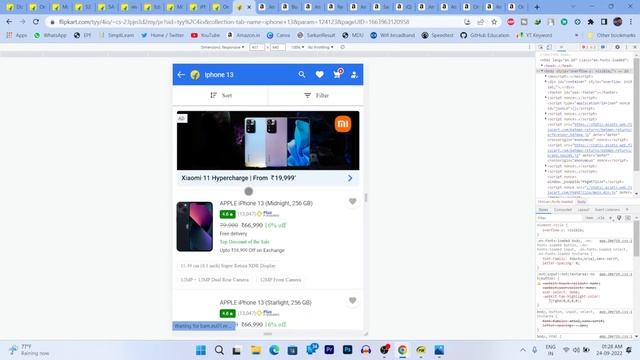Toggle the DevTools device toolbar icon
Viewport: 640px width, 360px height.
pyautogui.click(x=549, y=47)
